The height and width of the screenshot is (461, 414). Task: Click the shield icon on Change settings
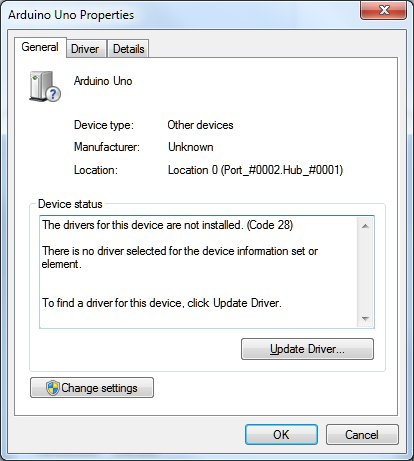[53, 388]
